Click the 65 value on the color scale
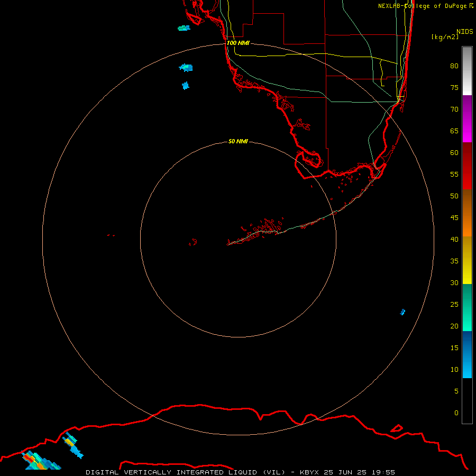Screen dimensions: 476x476 click(x=454, y=131)
